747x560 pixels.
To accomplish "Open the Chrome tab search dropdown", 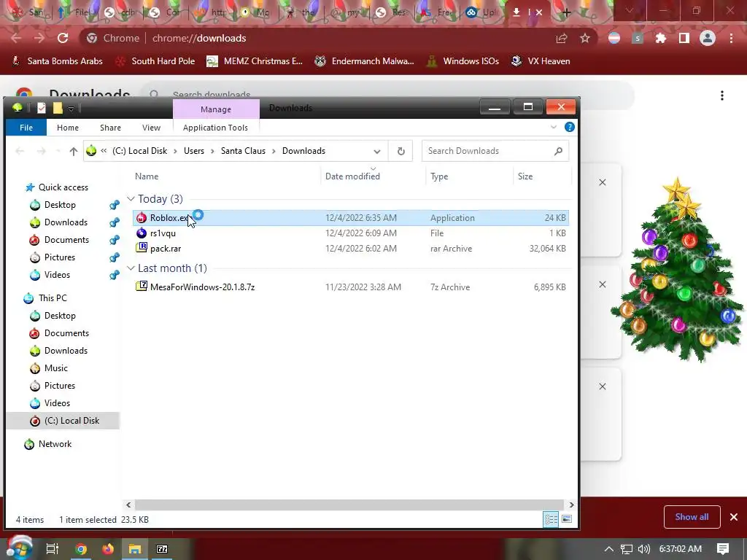I will 630,10.
